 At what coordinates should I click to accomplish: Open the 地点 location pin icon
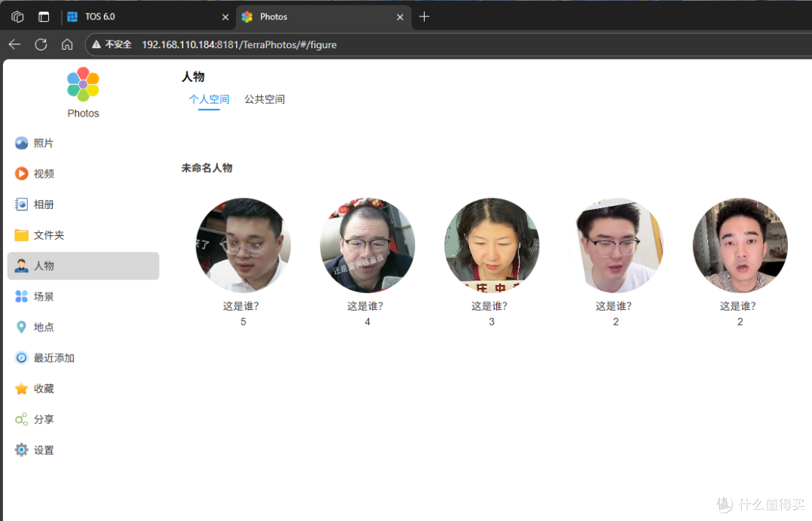click(21, 327)
